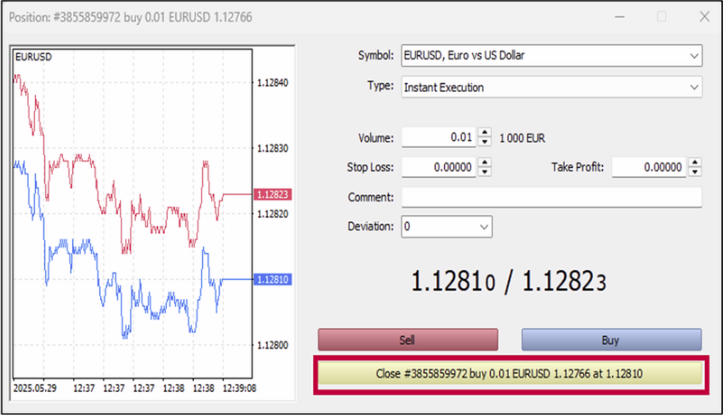Close position #3855859972 with yellow button
This screenshot has height=418, width=728.
pos(517,375)
